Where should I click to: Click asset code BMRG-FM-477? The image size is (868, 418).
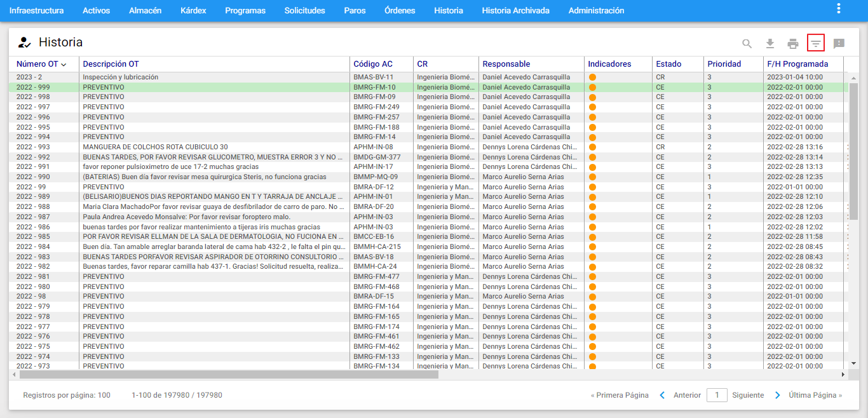click(376, 276)
